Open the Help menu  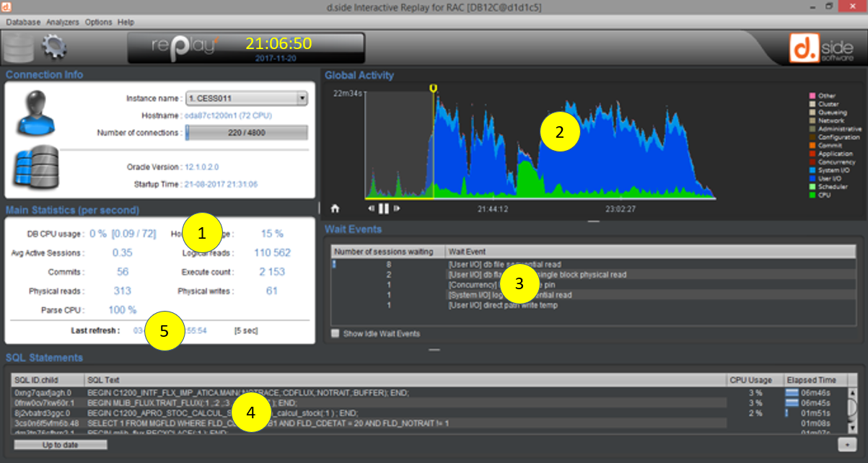pos(126,22)
